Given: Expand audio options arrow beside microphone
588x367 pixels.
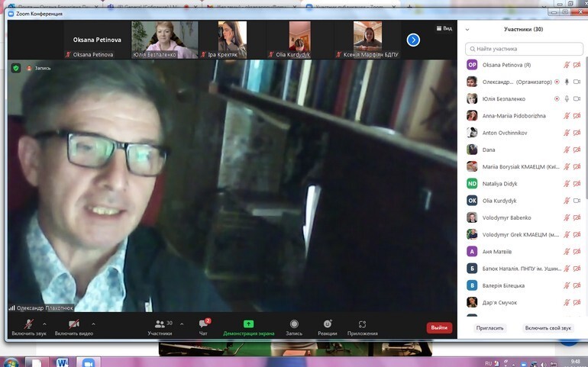Looking at the screenshot, I should (x=44, y=324).
